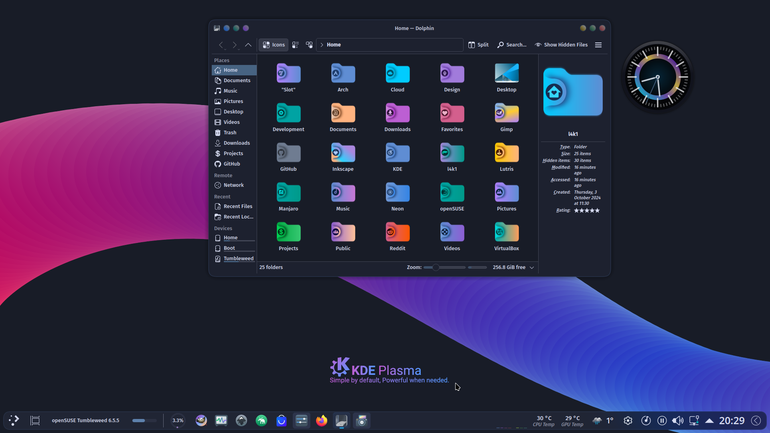The image size is (770, 433).
Task: Set rating using the fifth star
Action: 597,211
